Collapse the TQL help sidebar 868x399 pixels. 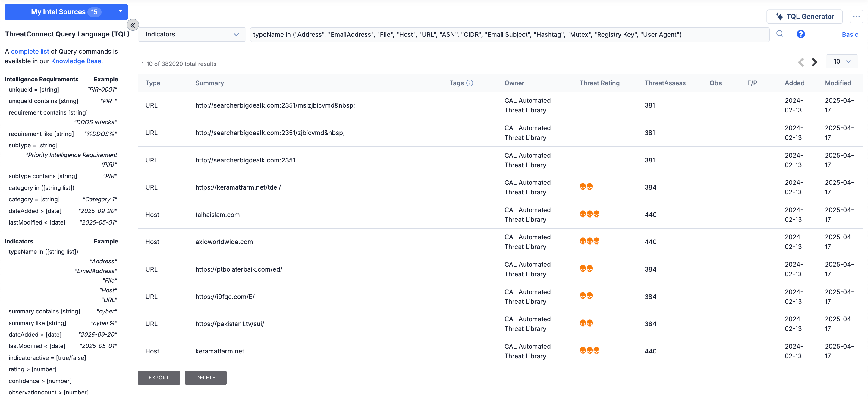[133, 25]
